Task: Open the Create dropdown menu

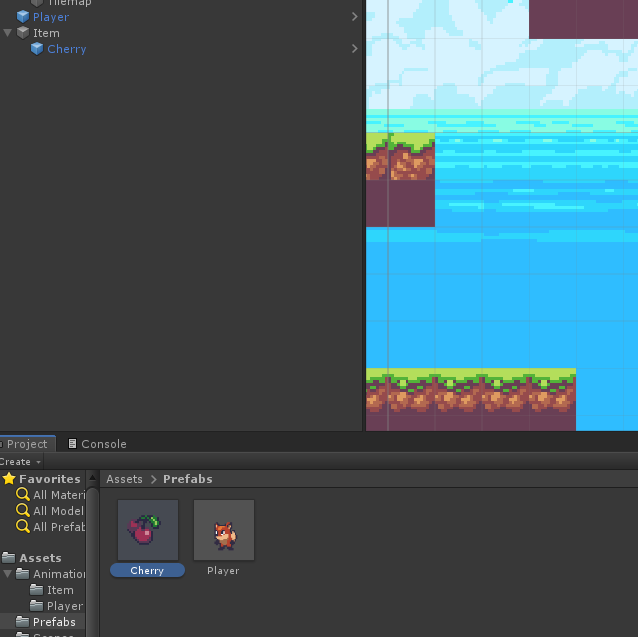Action: click(20, 462)
